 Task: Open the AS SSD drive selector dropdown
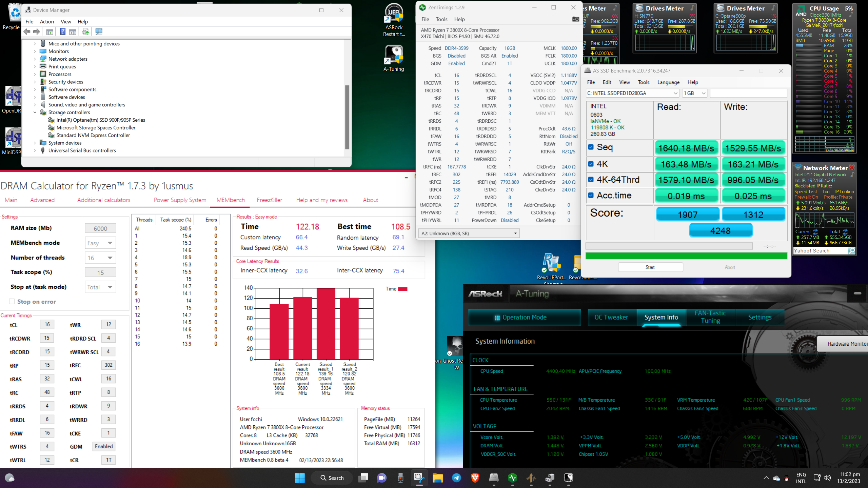(x=632, y=93)
